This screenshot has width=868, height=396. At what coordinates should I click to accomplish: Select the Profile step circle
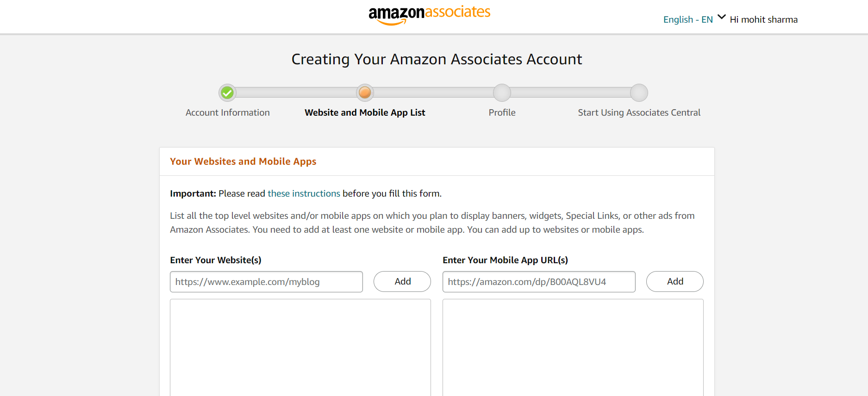pos(502,93)
